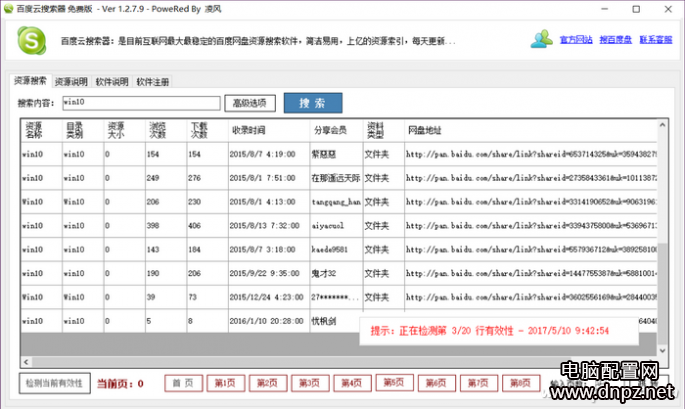The height and width of the screenshot is (409, 685).
Task: Switch to the 资源搜索 tab
Action: 30,81
